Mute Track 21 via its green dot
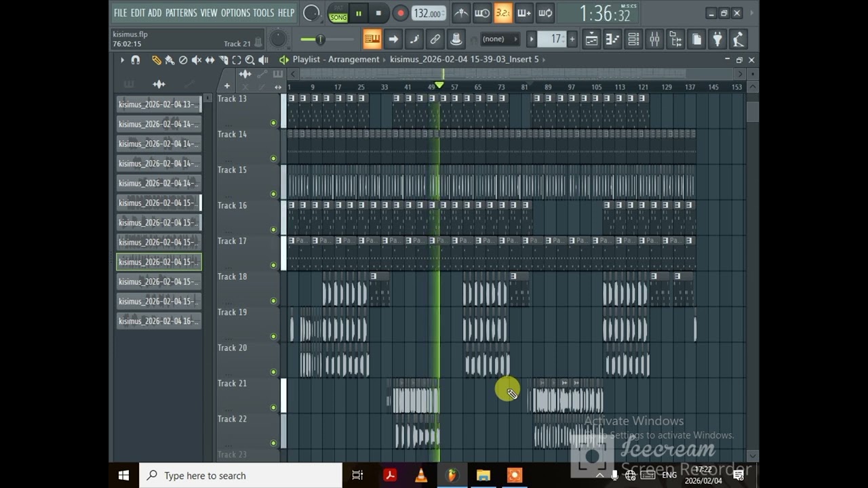 coord(273,407)
